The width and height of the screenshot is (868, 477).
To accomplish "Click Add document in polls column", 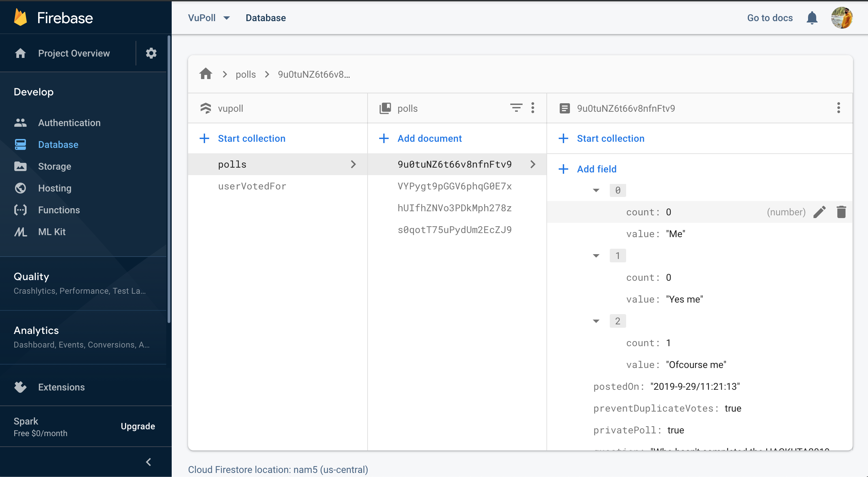I will coord(429,138).
